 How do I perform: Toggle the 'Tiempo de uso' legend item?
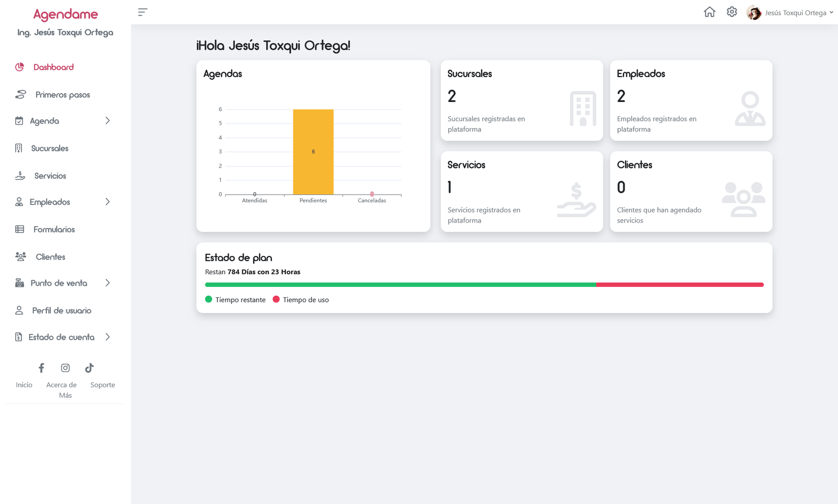click(x=301, y=300)
